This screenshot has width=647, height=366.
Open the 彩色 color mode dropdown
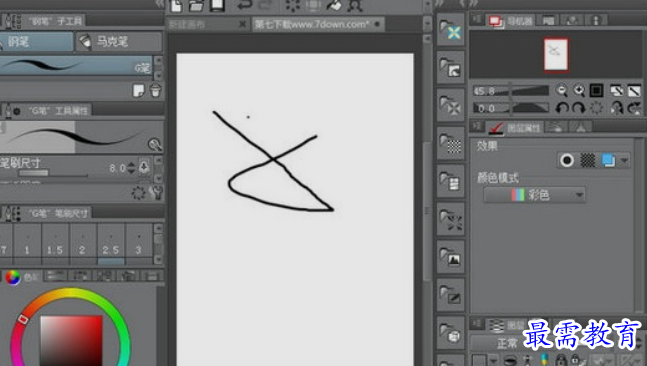coord(534,195)
